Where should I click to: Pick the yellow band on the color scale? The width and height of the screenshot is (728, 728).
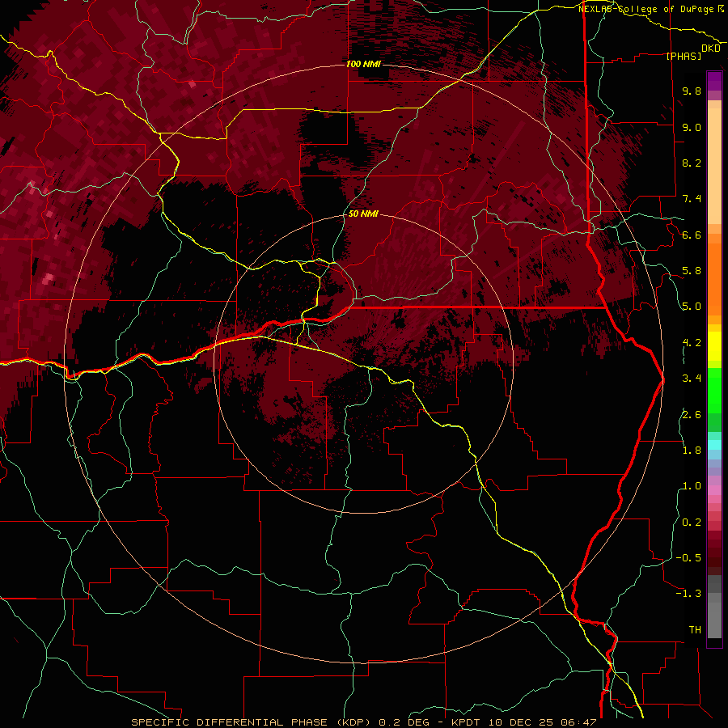[x=714, y=346]
